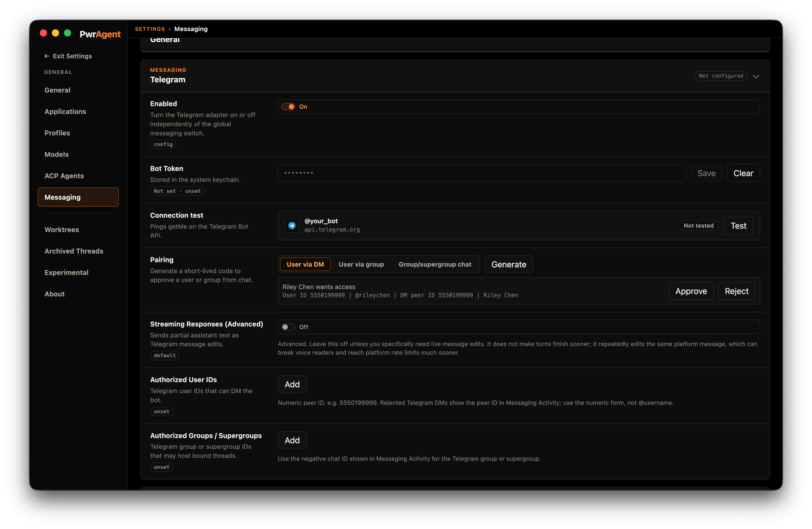Click the PwrAgent logo title
Viewport: 812px width, 529px height.
point(100,34)
